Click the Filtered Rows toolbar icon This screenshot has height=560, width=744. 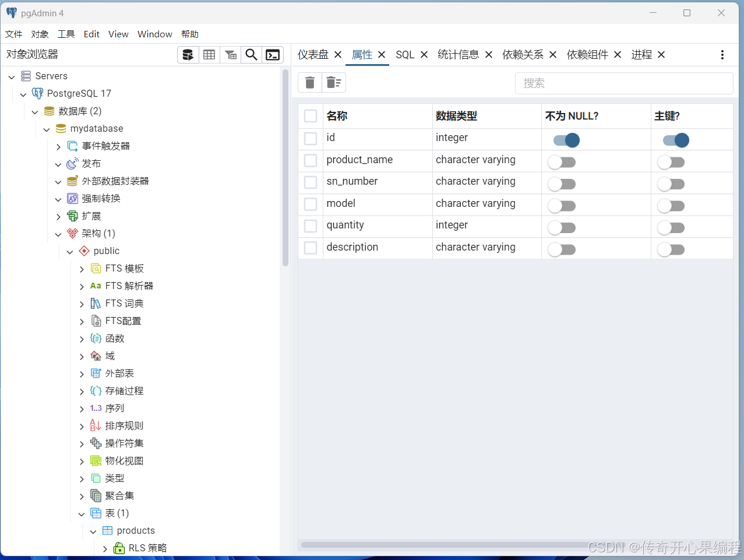[x=231, y=55]
